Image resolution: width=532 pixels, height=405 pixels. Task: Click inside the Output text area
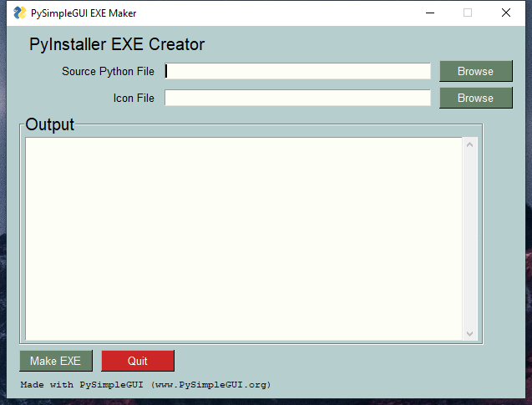pyautogui.click(x=243, y=239)
